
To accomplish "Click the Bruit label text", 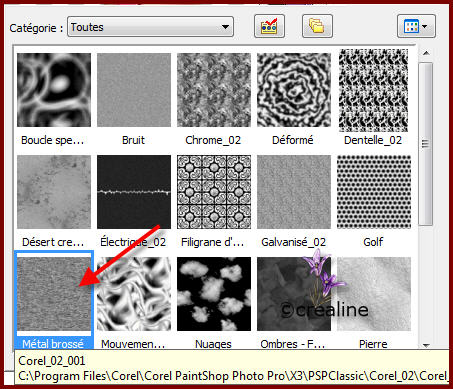I will [x=133, y=140].
